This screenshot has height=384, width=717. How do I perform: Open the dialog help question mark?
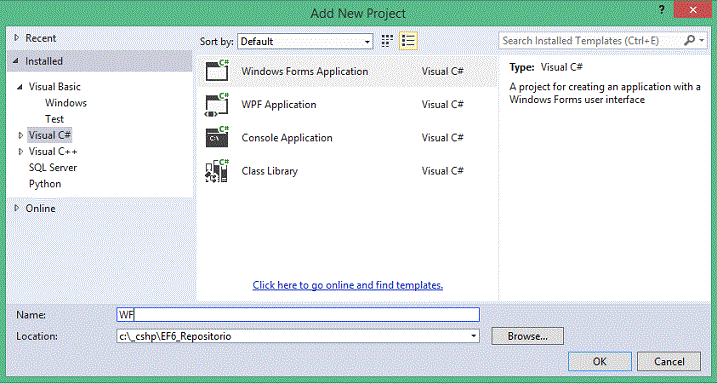661,10
